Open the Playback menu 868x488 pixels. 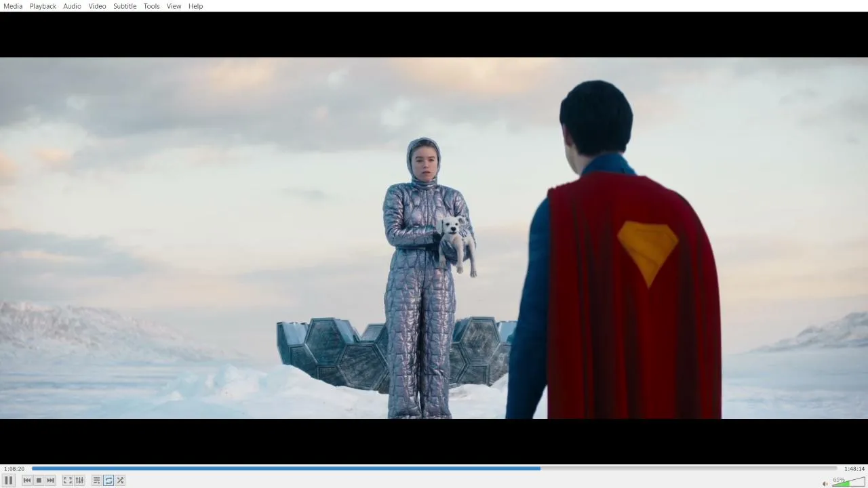tap(43, 6)
